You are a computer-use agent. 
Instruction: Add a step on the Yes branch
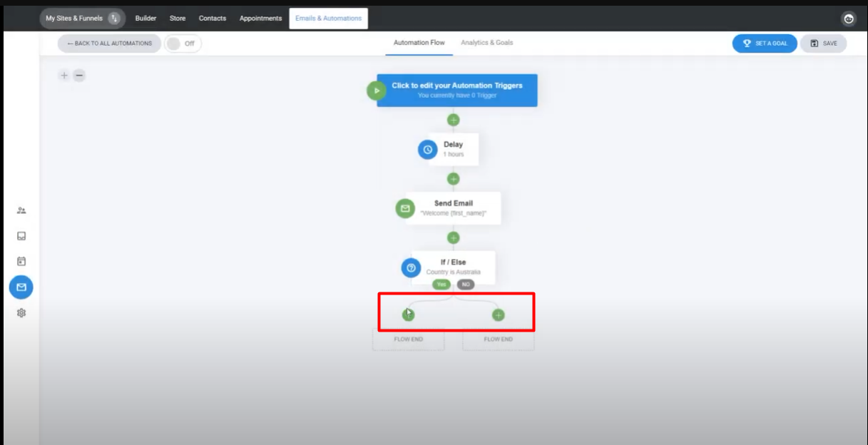pos(408,314)
